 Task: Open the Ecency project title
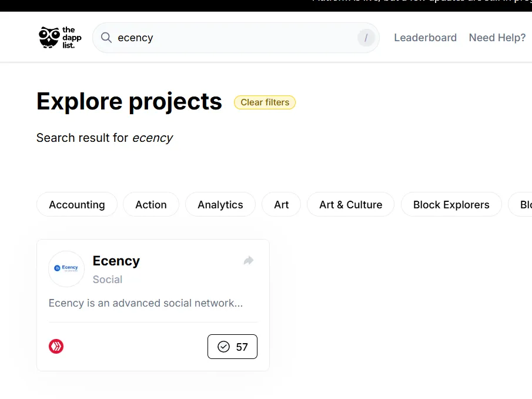pos(116,261)
